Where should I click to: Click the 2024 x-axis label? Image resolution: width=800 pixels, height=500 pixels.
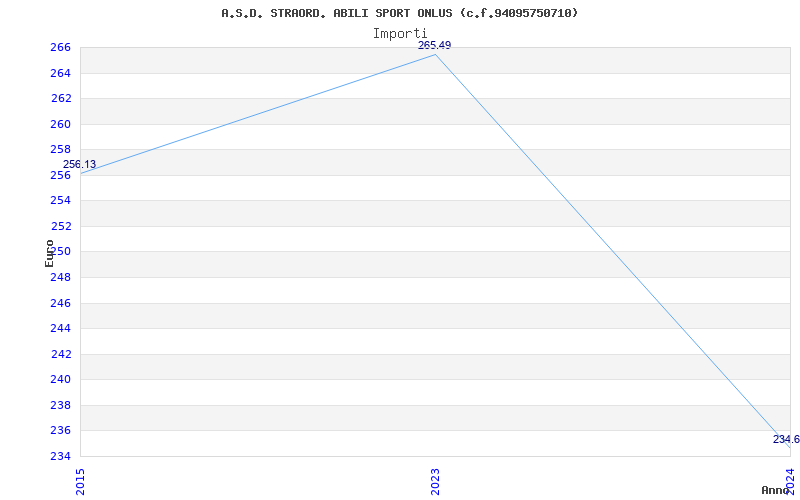pos(790,480)
